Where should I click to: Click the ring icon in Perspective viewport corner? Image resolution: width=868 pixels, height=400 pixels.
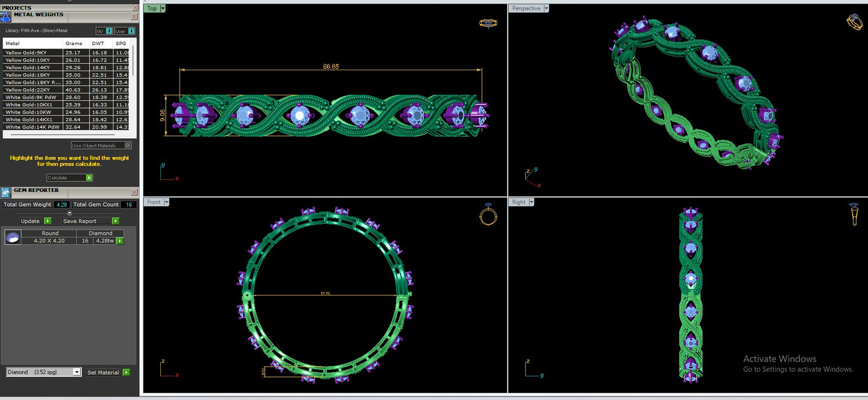pos(854,22)
